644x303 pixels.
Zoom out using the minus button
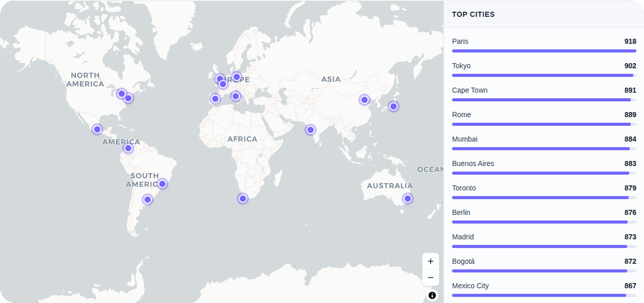[431, 278]
